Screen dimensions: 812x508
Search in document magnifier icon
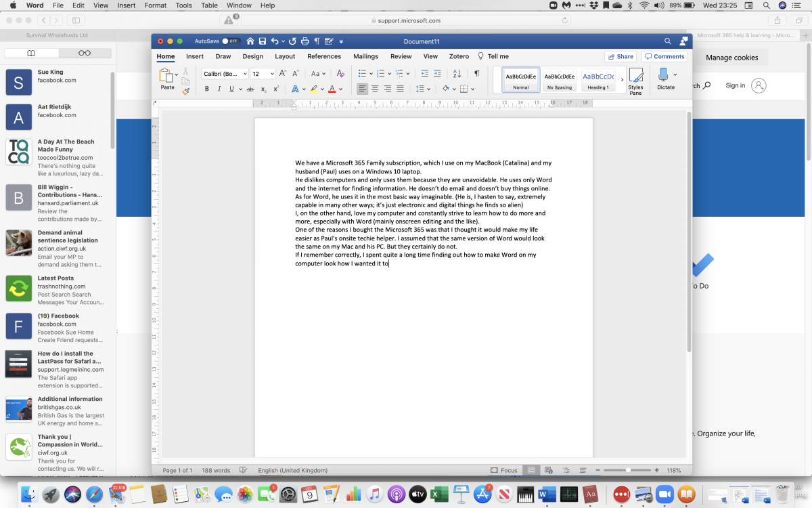(x=668, y=41)
